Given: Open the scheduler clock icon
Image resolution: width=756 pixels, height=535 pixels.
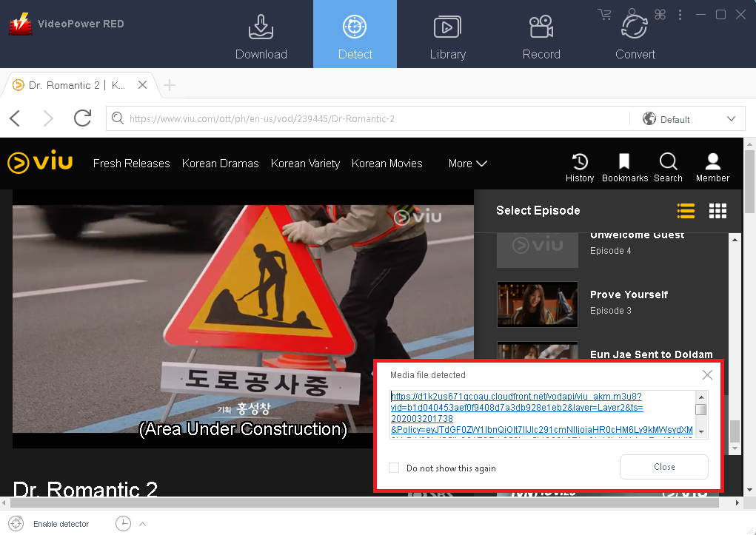Looking at the screenshot, I should (123, 523).
